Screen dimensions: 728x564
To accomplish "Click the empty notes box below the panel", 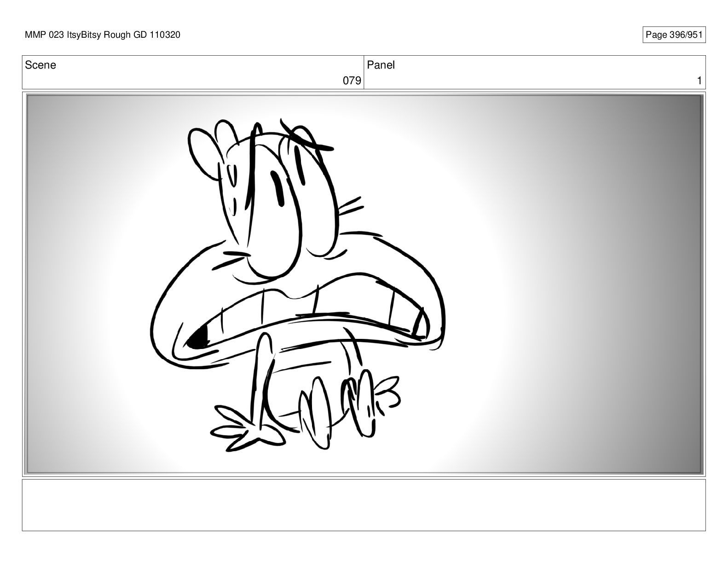I will pyautogui.click(x=364, y=505).
